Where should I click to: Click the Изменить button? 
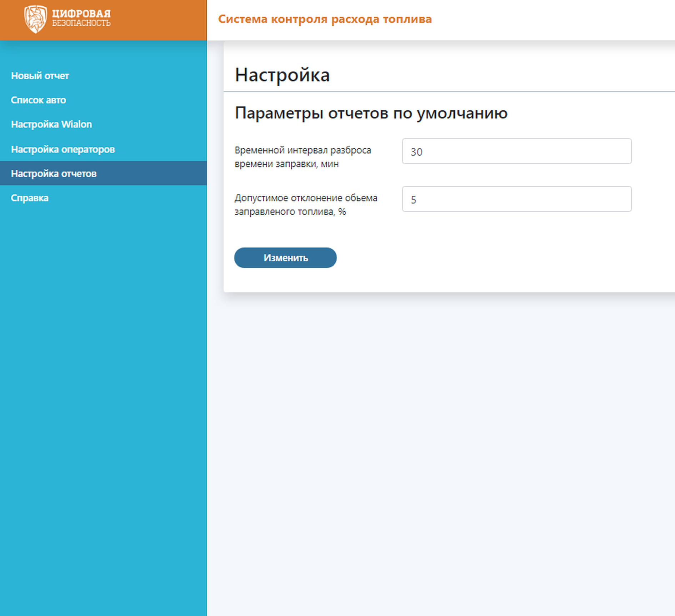(x=285, y=258)
